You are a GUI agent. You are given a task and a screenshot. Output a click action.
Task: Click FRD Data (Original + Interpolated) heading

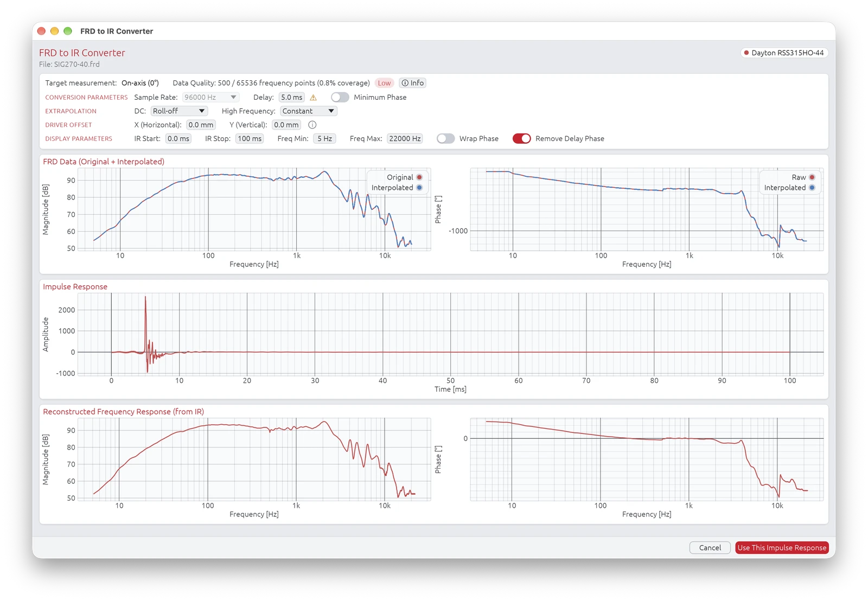104,162
